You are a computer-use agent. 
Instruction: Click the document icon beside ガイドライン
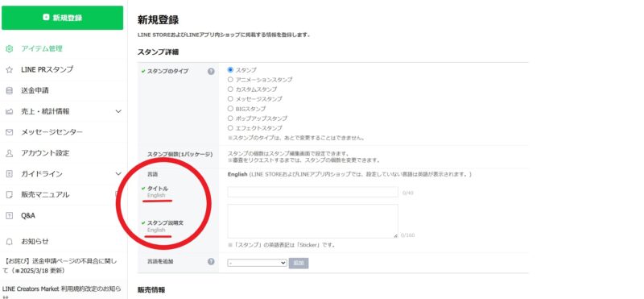point(10,174)
